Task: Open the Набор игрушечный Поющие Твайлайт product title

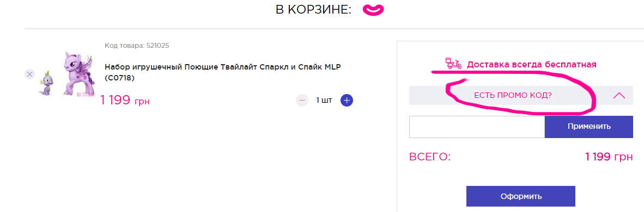Action: tap(223, 72)
